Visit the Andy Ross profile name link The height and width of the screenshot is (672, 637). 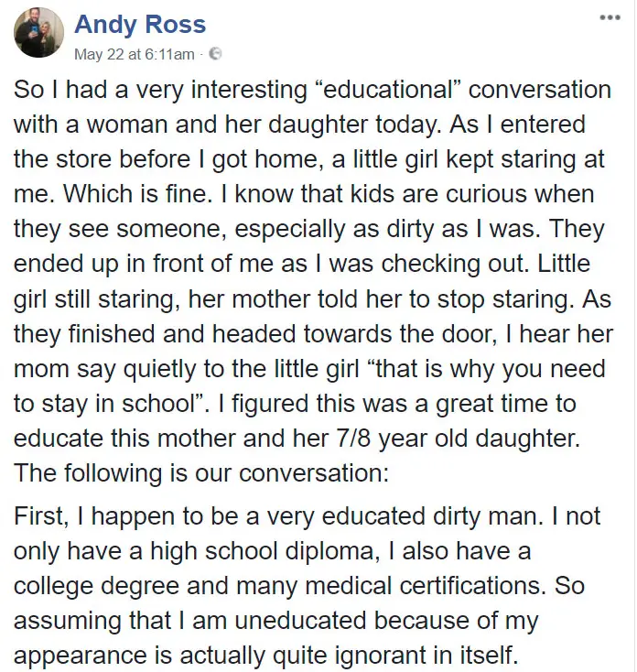coord(140,24)
